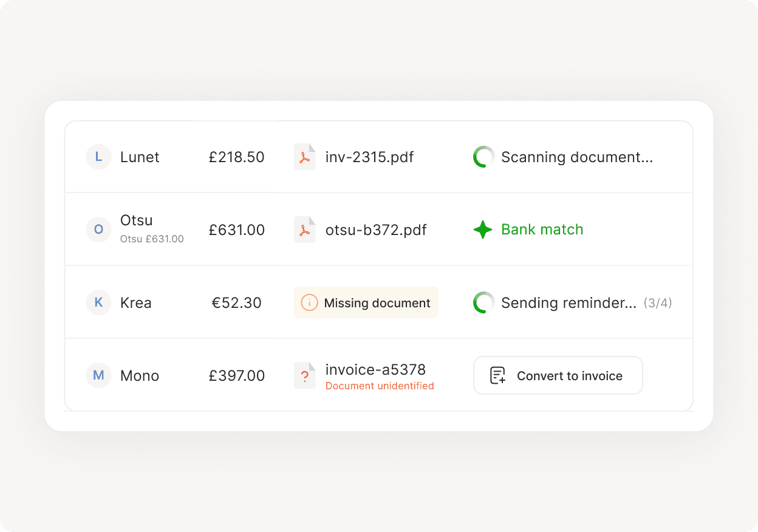The height and width of the screenshot is (532, 758).
Task: Click the orange info icon on Missing document badge
Action: 309,302
